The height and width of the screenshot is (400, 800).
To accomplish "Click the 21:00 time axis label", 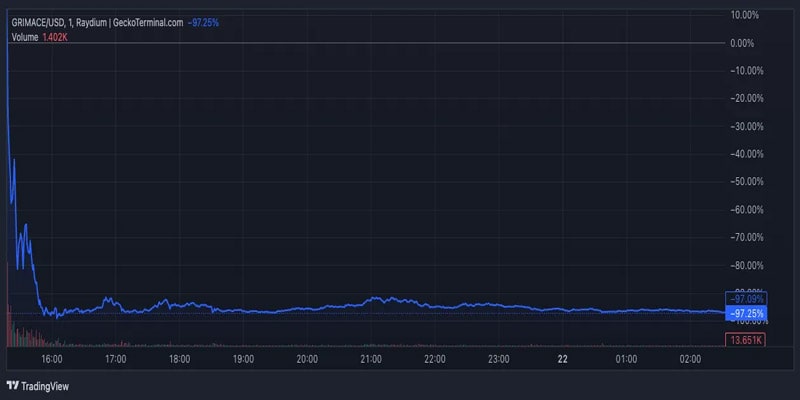I will pyautogui.click(x=371, y=359).
